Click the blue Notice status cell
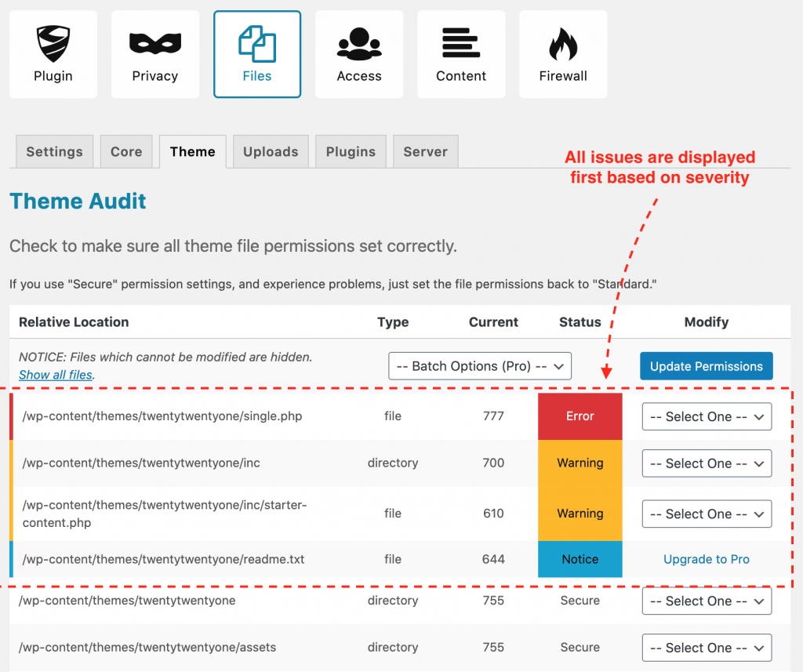Viewport: 803px width, 672px height. (580, 559)
